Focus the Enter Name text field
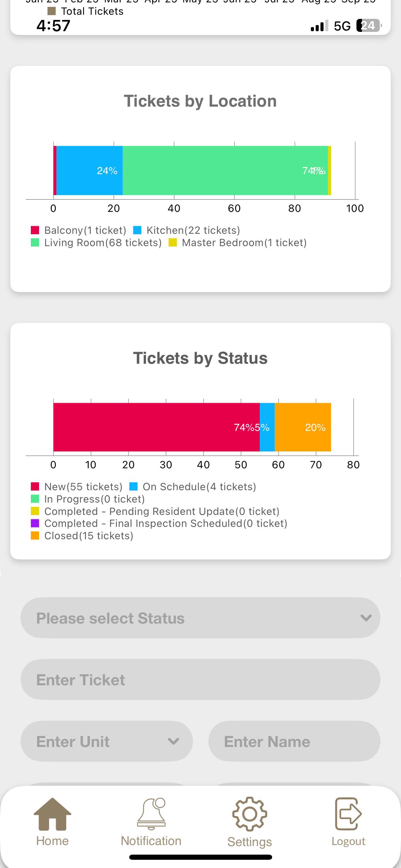The height and width of the screenshot is (868, 401). click(294, 741)
